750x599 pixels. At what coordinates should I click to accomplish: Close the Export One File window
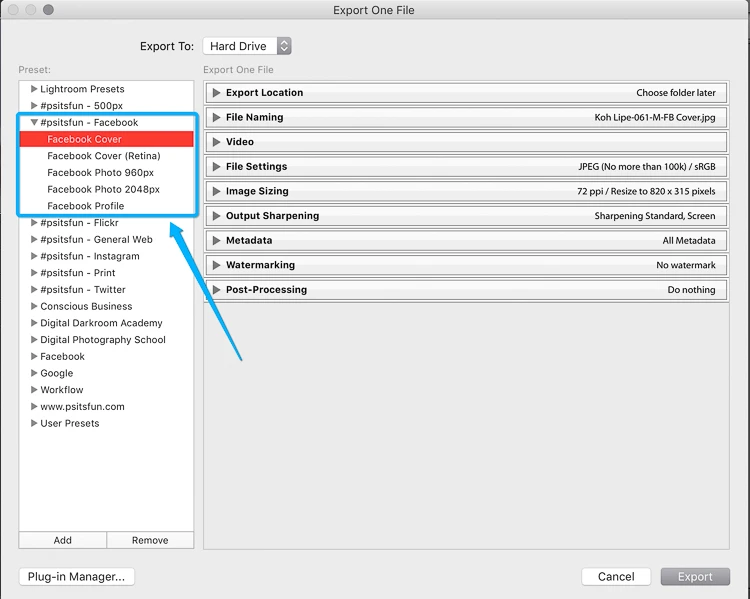tap(13, 10)
